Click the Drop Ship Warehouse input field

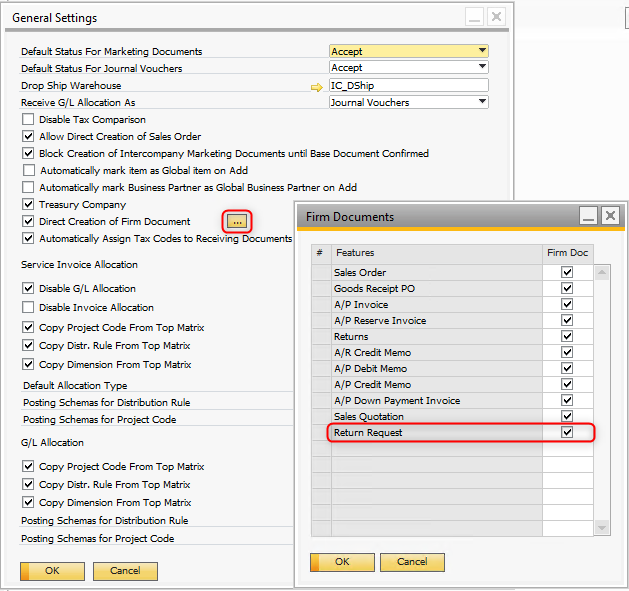[408, 86]
